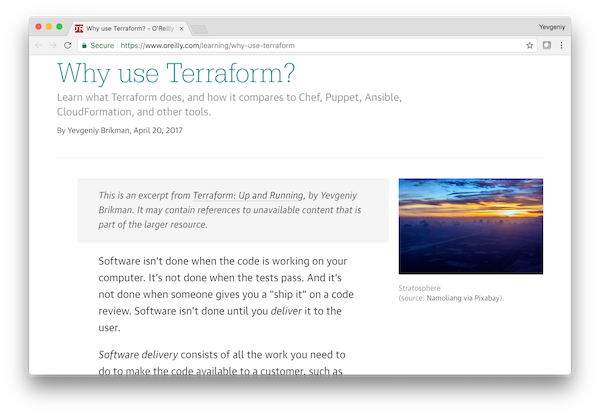This screenshot has height=416, width=600.
Task: Click the browser forward arrow
Action: point(53,46)
